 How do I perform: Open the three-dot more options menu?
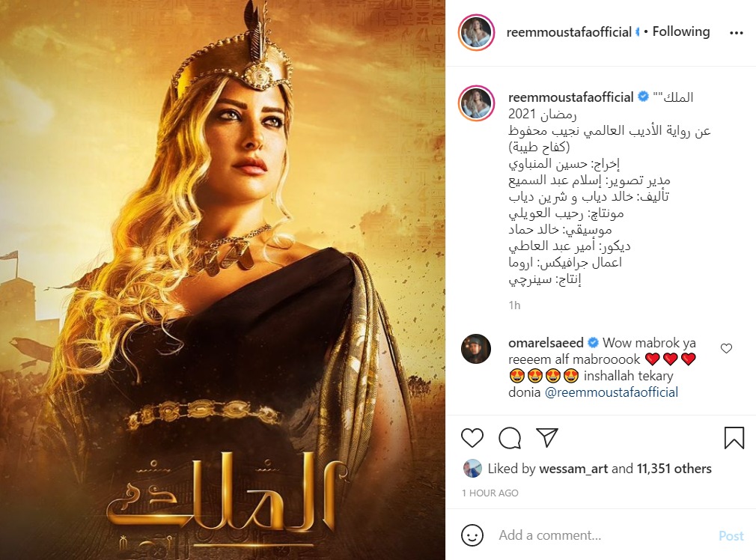737,33
